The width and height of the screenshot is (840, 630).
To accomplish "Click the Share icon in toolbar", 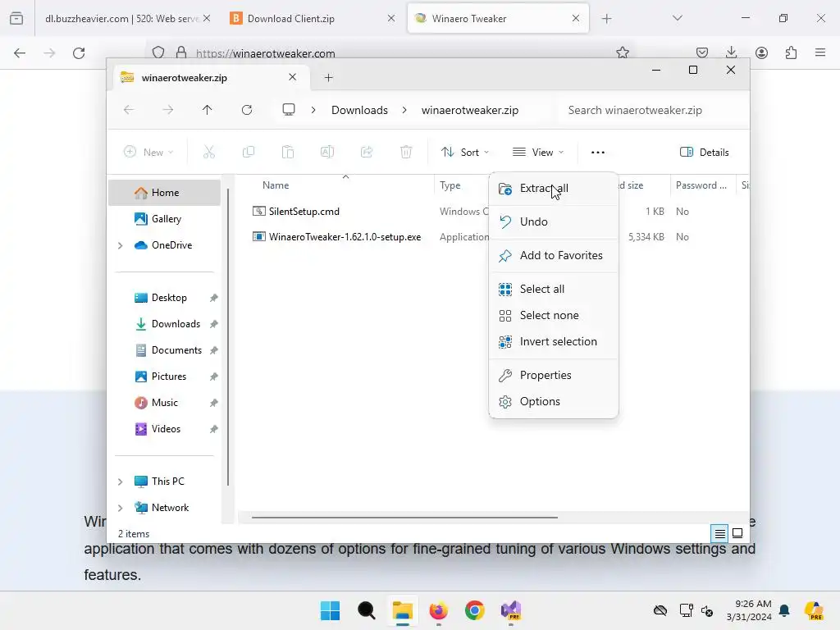I will (367, 153).
